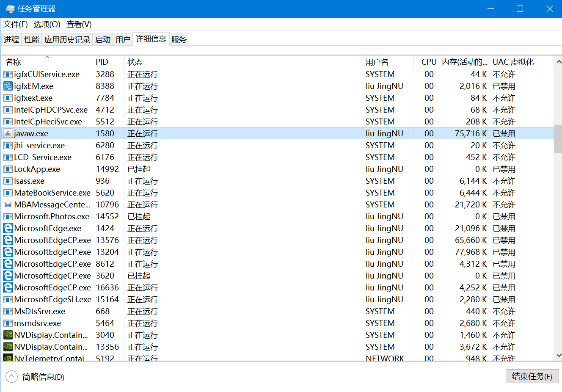Sort by the CPU column header
562x392 pixels.
point(427,62)
